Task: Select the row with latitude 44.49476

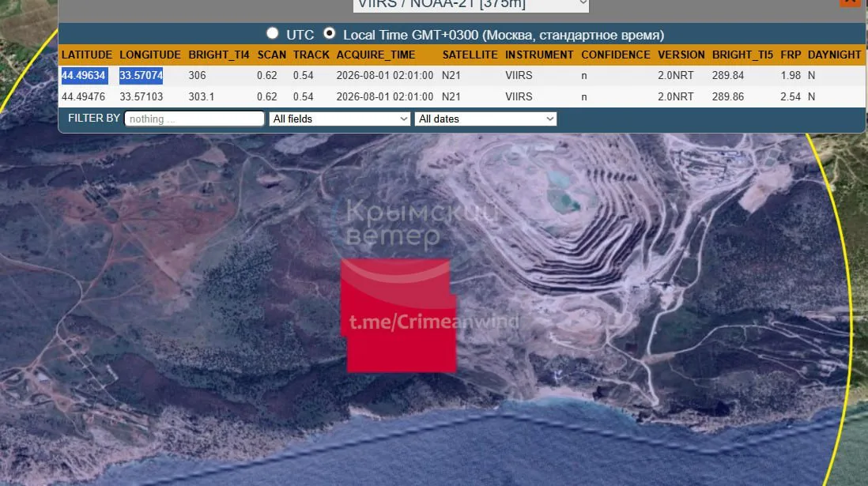Action: pos(462,97)
